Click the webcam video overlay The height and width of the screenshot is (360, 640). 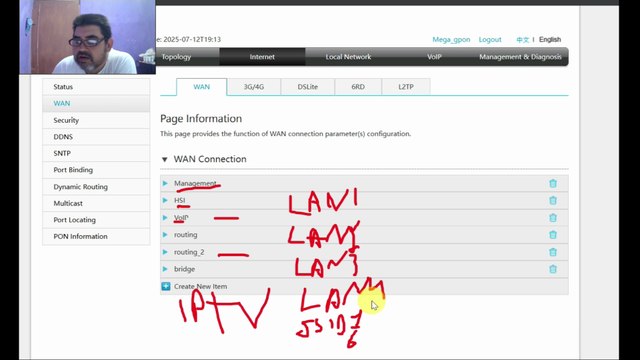click(87, 37)
